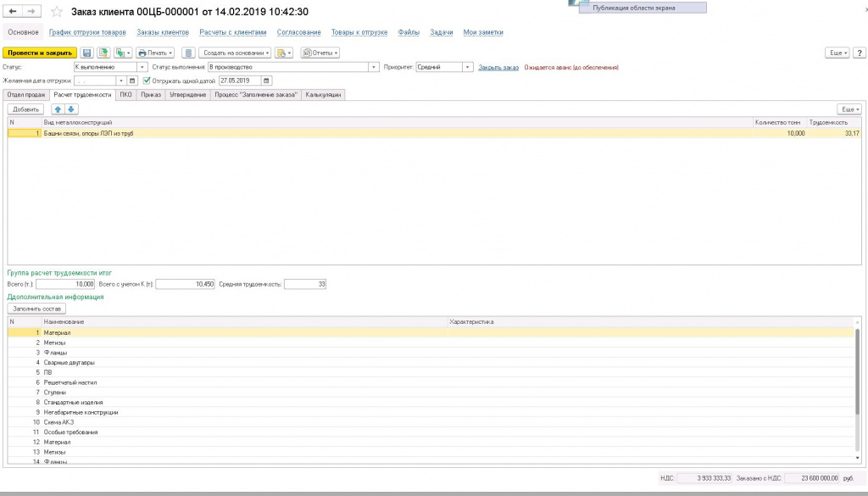This screenshot has height=496, width=868.
Task: Expand the Статус выполнения dropdown
Action: click(374, 67)
